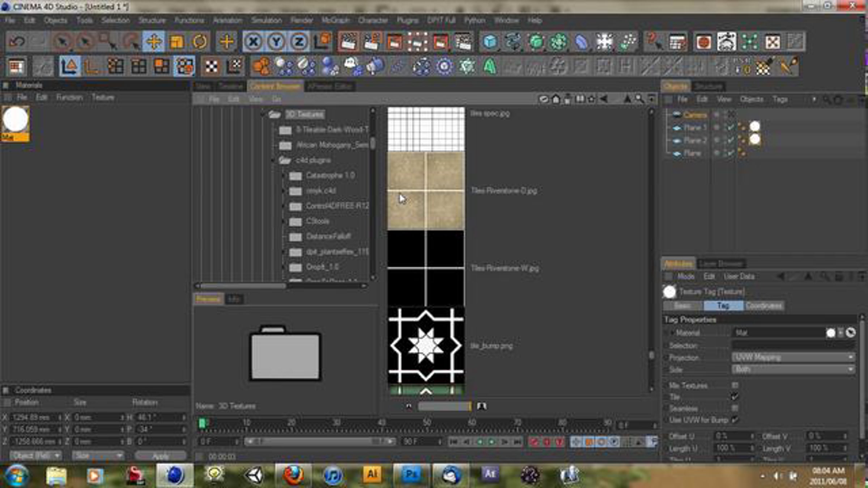Screen dimensions: 868x488
Task: Open the Projection UVW Mapping dropdown
Action: (x=793, y=358)
